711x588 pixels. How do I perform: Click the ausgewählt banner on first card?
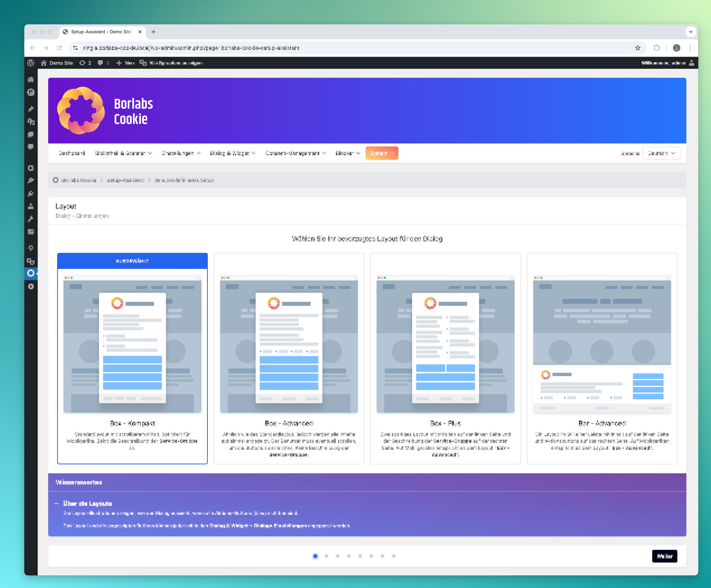click(x=132, y=261)
